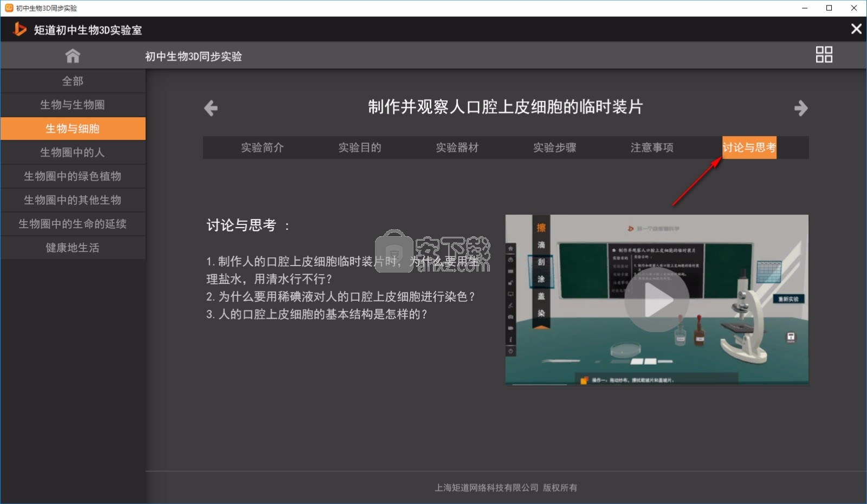Switch to the 实验简介 tab

(262, 147)
